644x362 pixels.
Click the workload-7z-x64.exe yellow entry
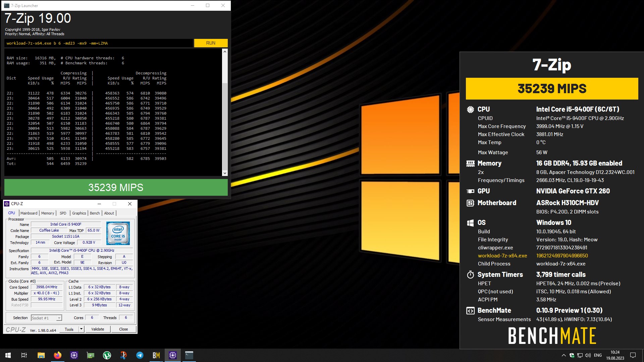click(502, 256)
